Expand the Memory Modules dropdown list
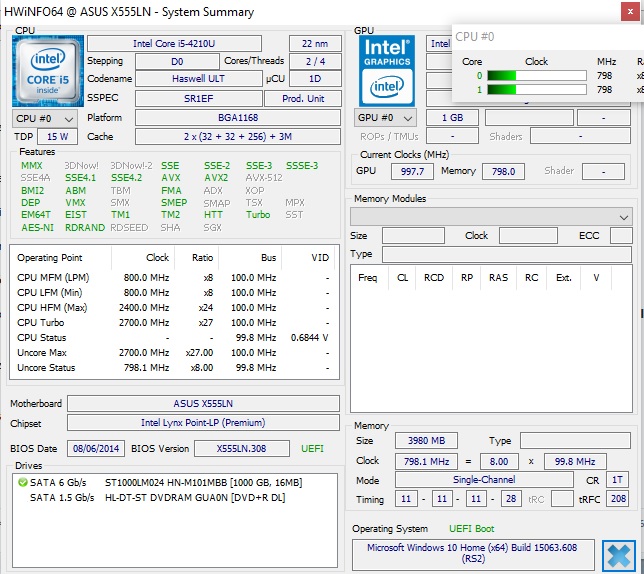The width and height of the screenshot is (644, 574). [x=491, y=216]
